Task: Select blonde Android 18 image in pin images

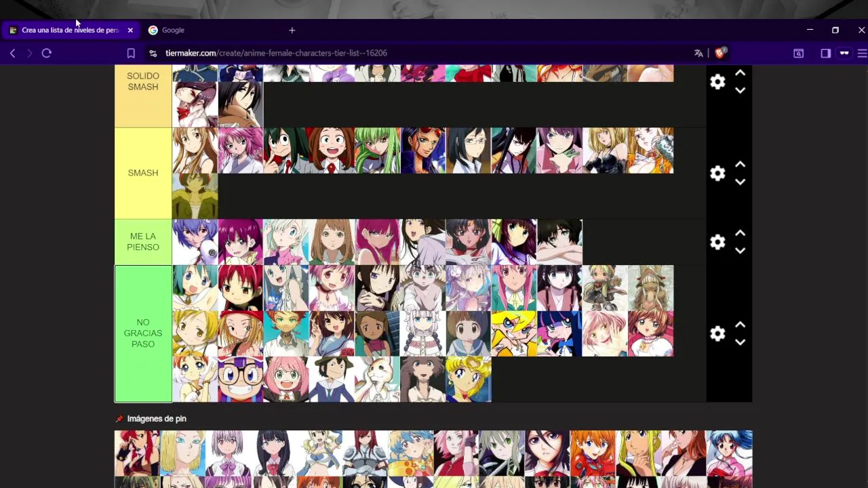Action: pos(182,453)
